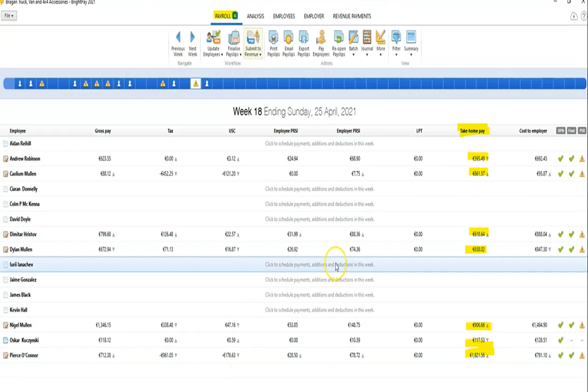The image size is (588, 392).
Task: Click the RPN column header button
Action: pos(561,131)
